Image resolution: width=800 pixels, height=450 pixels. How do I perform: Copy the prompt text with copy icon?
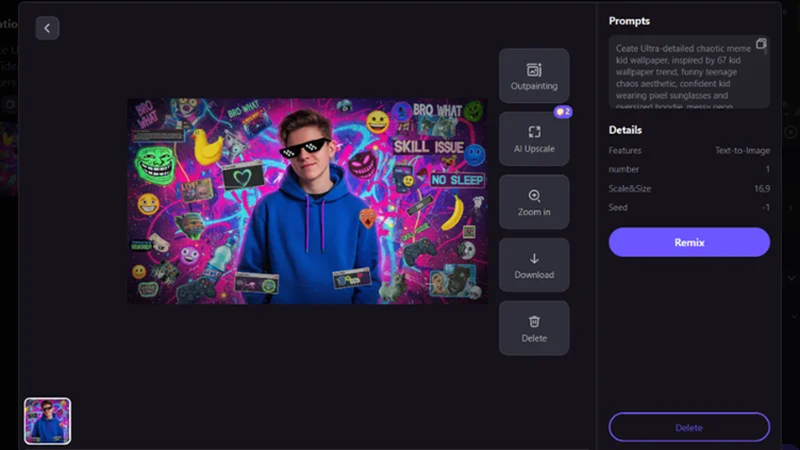coord(761,43)
